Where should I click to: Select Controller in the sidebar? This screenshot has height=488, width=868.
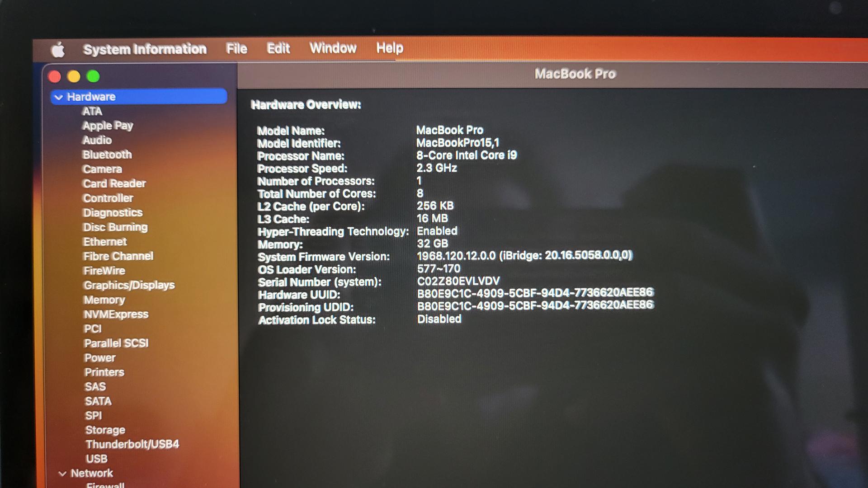point(108,198)
